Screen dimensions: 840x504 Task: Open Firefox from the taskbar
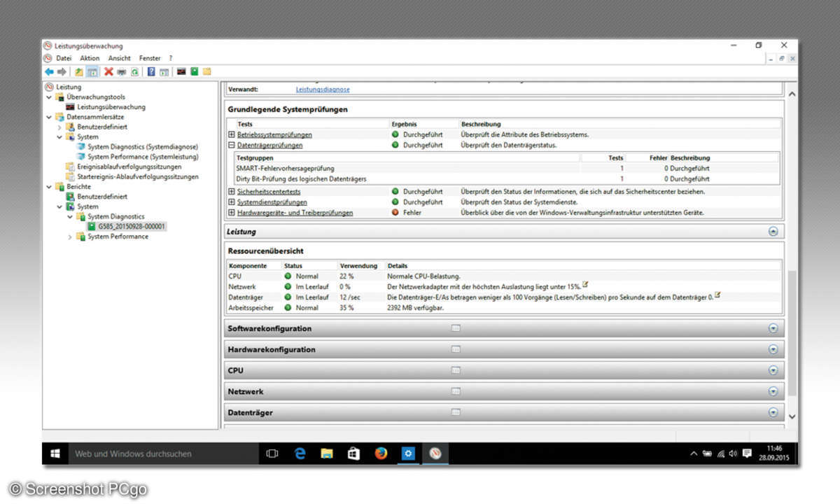(x=381, y=454)
